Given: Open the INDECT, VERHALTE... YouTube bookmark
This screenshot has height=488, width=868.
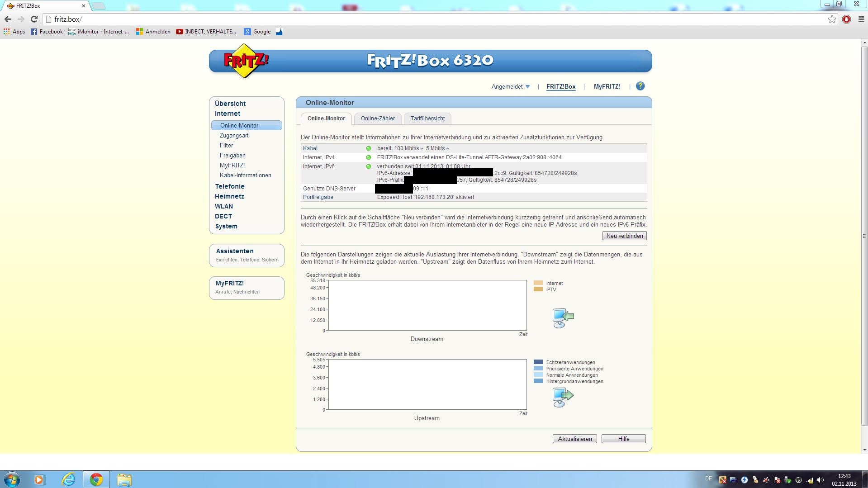Looking at the screenshot, I should 206,32.
